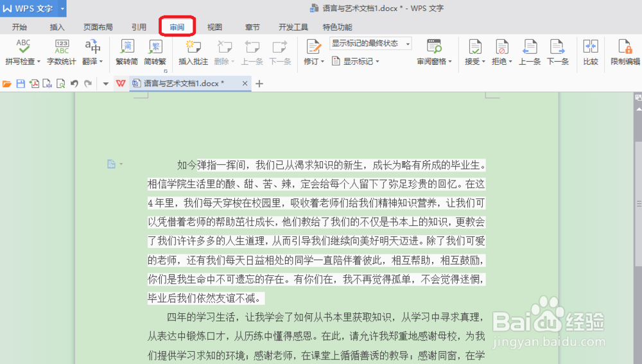The image size is (642, 364).
Task: Run spell check (拼写检查)
Action: [23, 51]
